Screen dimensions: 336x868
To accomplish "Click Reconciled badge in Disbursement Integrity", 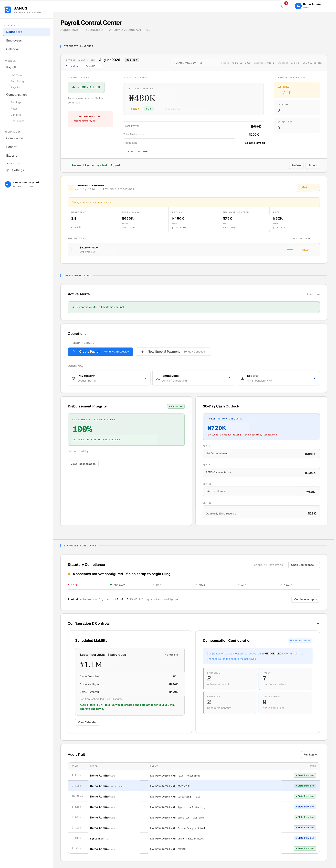I will 176,406.
